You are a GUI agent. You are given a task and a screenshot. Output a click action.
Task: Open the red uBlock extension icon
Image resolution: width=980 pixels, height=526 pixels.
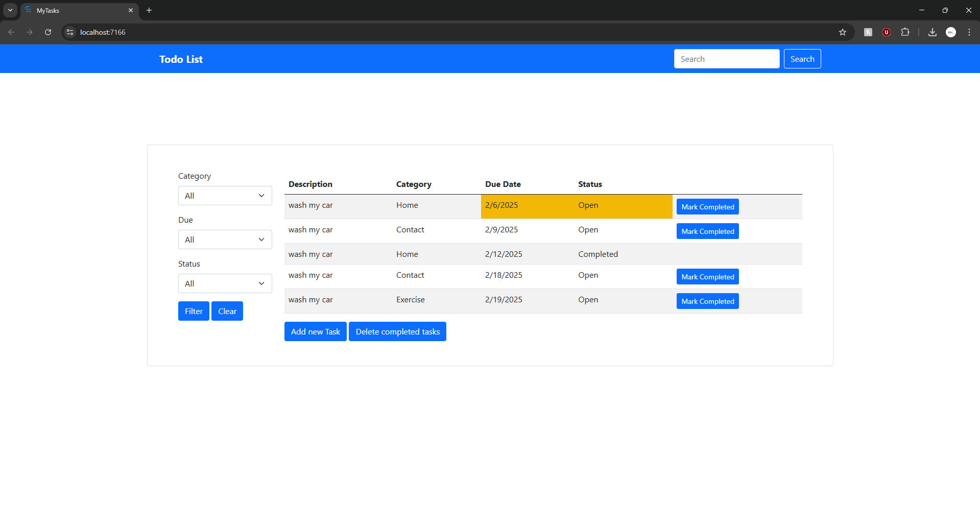(x=887, y=32)
